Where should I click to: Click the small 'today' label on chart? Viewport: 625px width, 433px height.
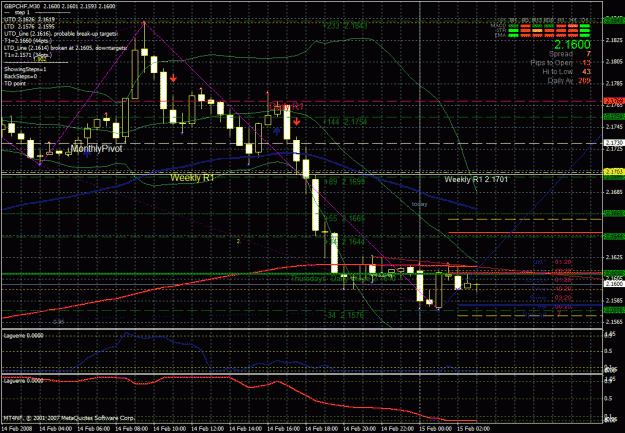point(419,204)
